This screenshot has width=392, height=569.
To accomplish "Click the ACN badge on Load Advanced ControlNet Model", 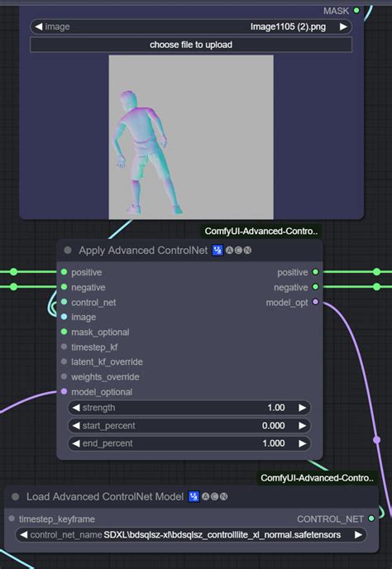I will [214, 496].
